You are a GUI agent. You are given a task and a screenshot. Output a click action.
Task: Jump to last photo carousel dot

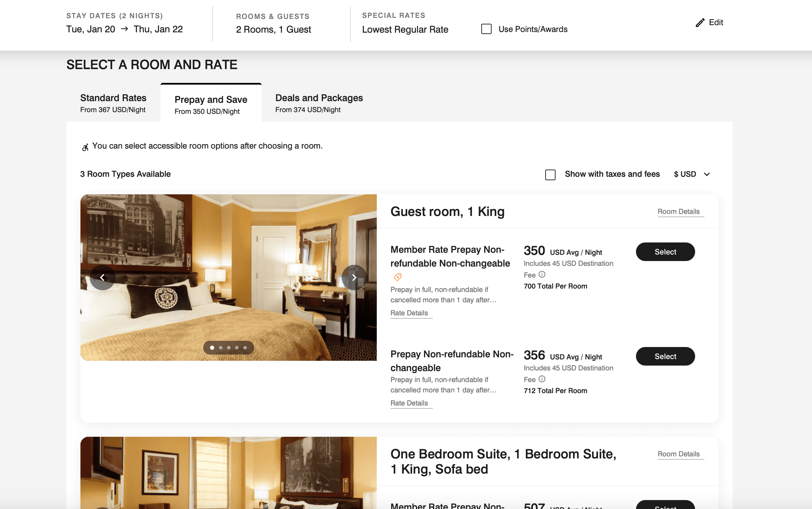pyautogui.click(x=245, y=348)
